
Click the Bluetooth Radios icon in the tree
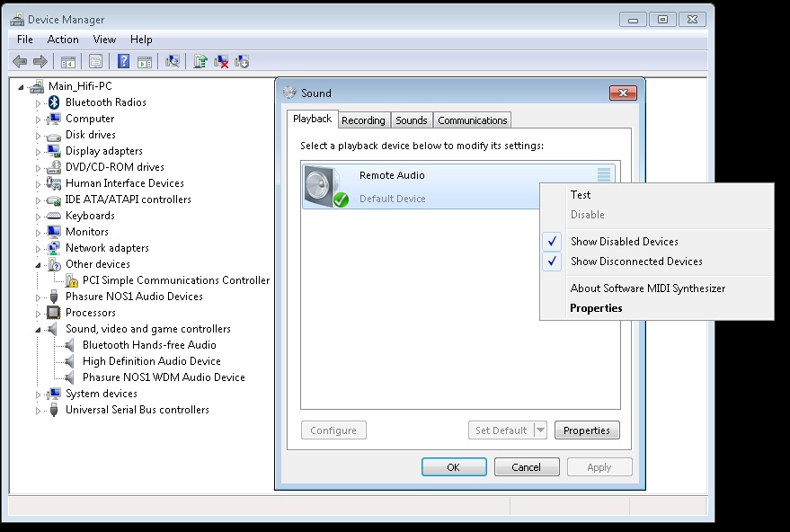coord(54,102)
